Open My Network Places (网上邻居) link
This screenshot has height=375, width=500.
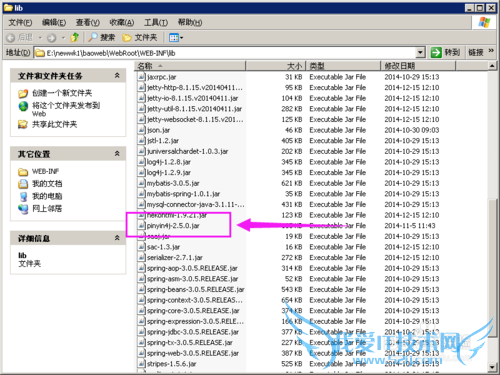[47, 209]
